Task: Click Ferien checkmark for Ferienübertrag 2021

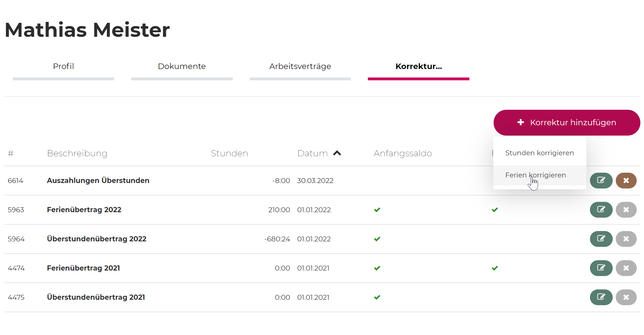Action: coord(495,268)
